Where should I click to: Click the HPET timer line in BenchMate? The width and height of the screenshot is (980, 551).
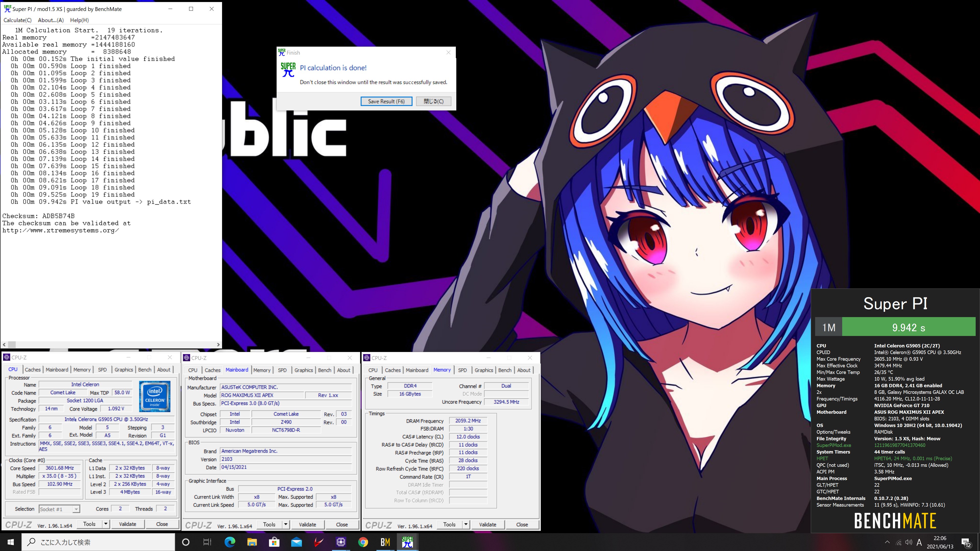pos(884,459)
